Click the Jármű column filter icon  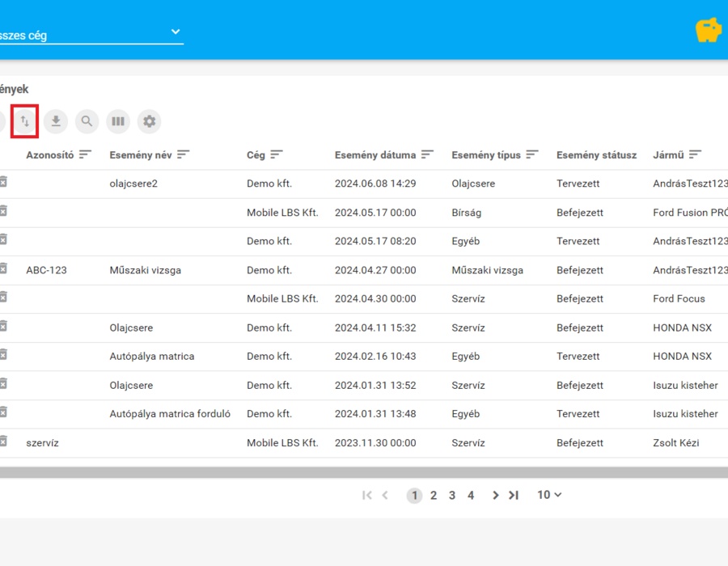(x=696, y=154)
